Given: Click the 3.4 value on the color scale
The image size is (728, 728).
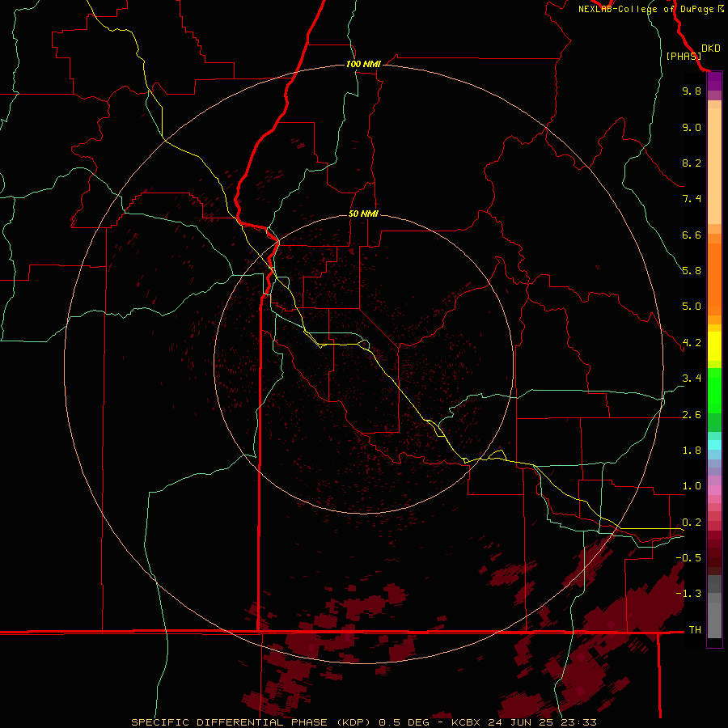Looking at the screenshot, I should 692,379.
